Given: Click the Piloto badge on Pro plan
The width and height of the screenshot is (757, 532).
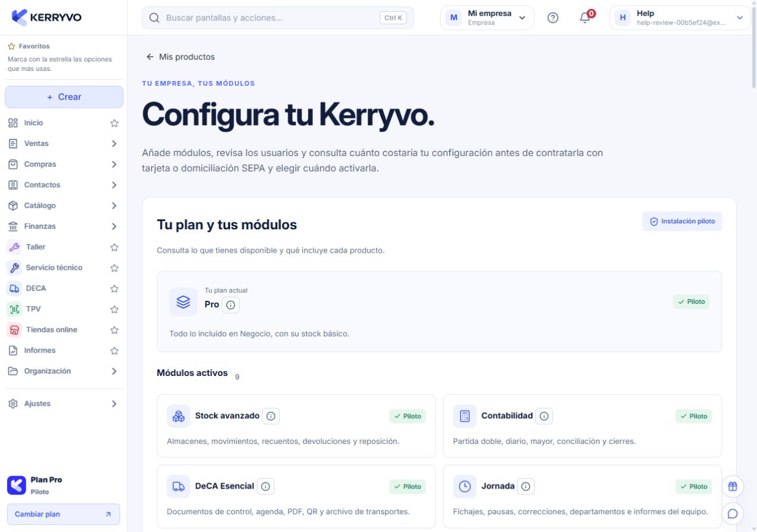Looking at the screenshot, I should [x=691, y=302].
